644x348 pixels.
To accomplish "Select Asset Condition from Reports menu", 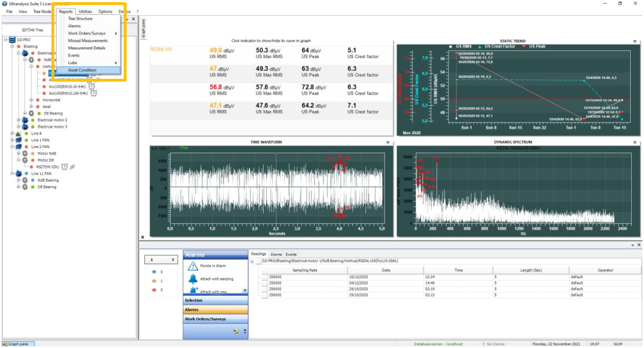I will point(82,70).
